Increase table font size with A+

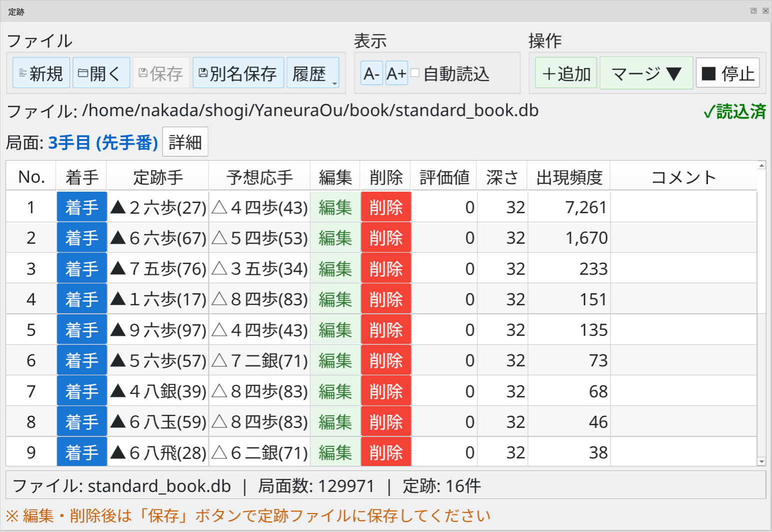pyautogui.click(x=396, y=74)
